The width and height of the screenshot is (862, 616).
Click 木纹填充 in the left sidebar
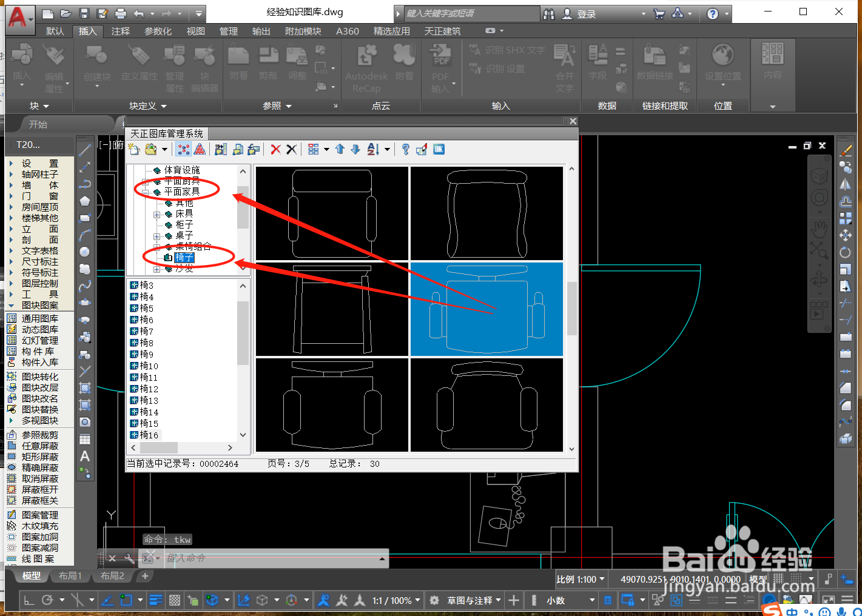tap(40, 526)
